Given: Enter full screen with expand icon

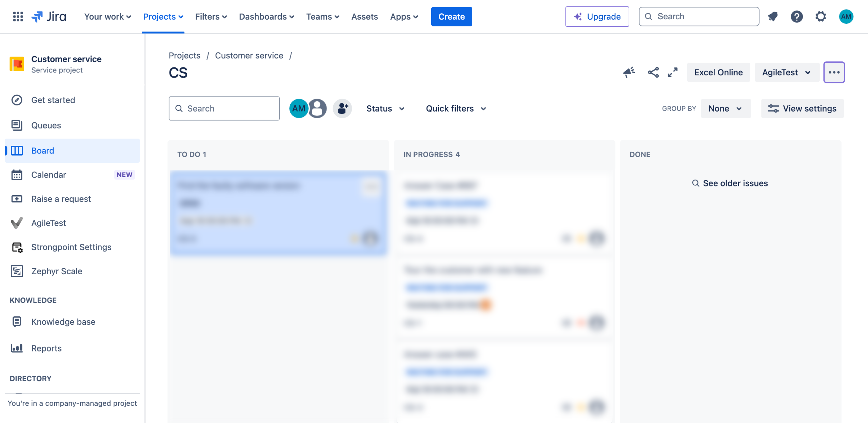Looking at the screenshot, I should 673,72.
